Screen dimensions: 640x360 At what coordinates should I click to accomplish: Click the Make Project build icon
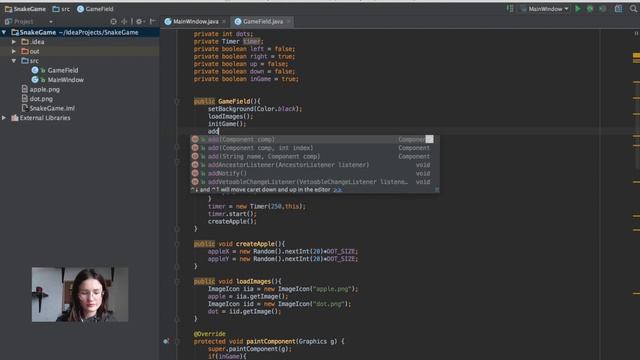coord(510,9)
